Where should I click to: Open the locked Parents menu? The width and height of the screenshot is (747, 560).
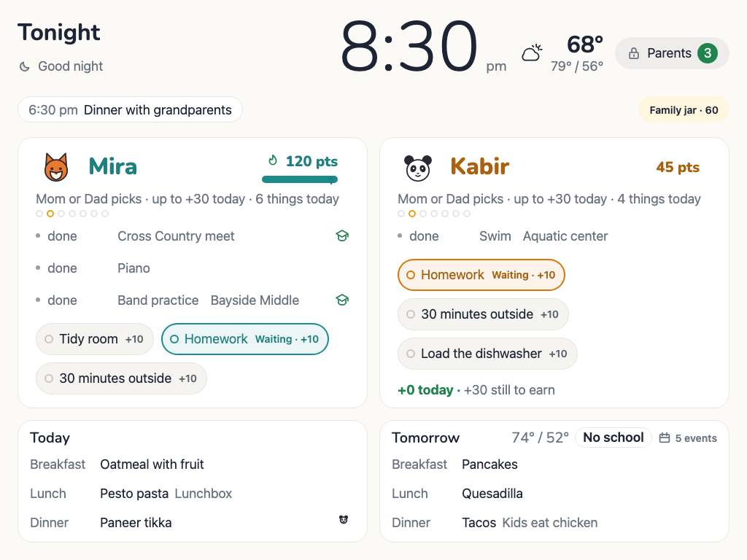coord(672,53)
